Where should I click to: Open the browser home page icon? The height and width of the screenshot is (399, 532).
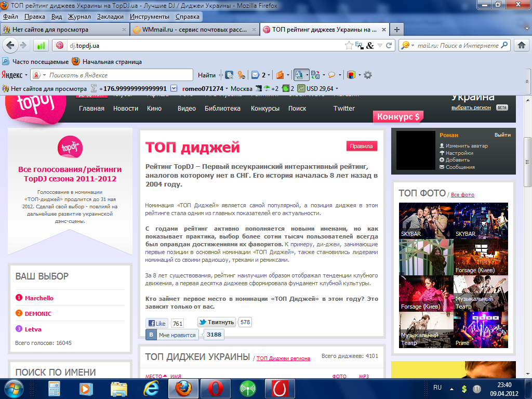pos(522,45)
